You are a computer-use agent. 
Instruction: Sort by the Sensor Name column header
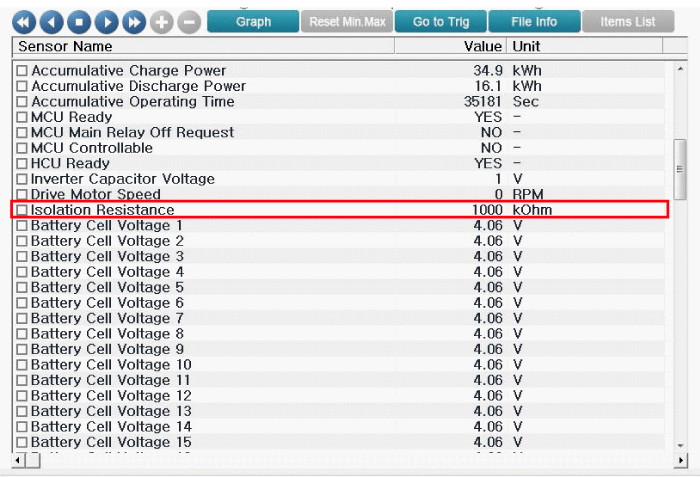click(x=200, y=47)
